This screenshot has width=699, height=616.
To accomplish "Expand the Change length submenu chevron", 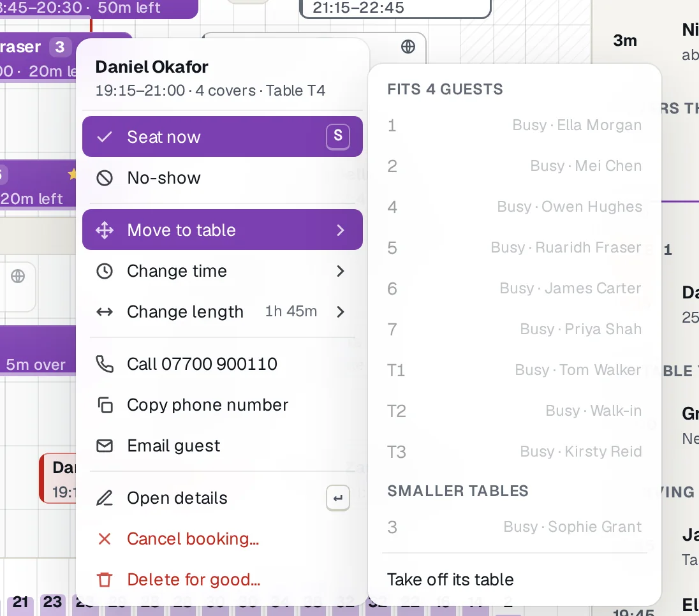I will (341, 312).
